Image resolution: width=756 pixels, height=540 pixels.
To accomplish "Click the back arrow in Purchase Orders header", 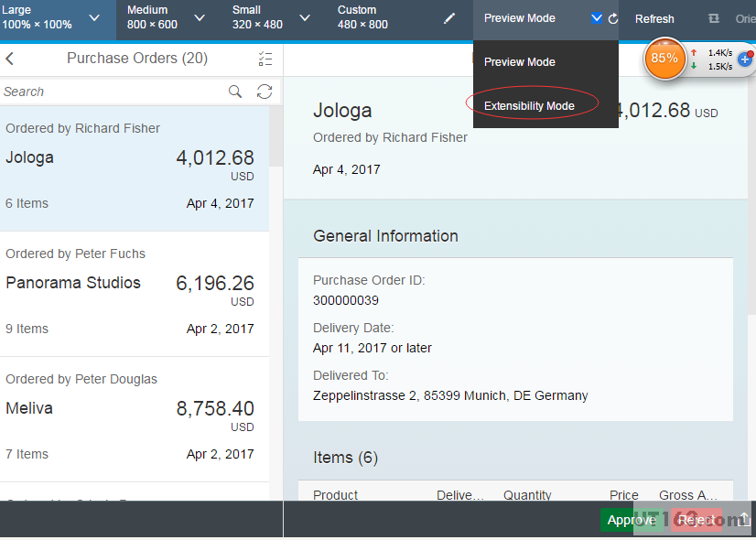I will 10,59.
